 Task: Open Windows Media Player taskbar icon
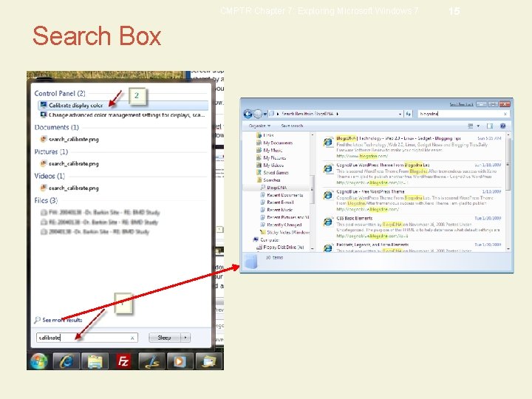[180, 361]
